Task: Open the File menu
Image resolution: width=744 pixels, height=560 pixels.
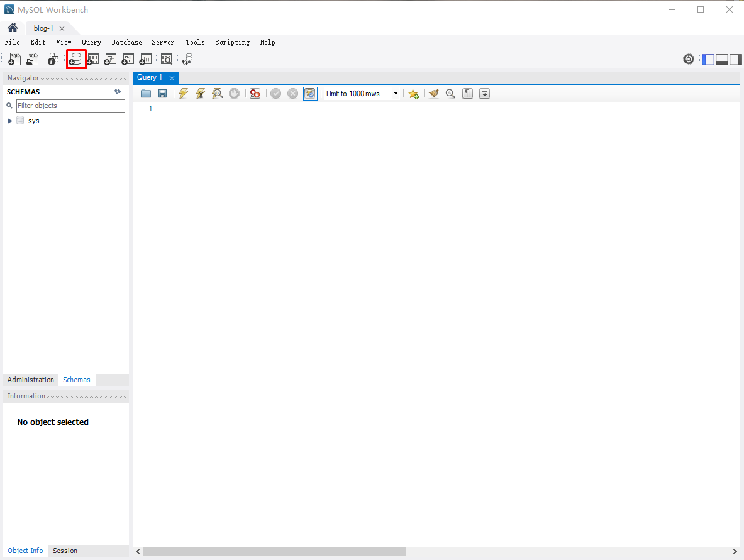Action: [13, 42]
